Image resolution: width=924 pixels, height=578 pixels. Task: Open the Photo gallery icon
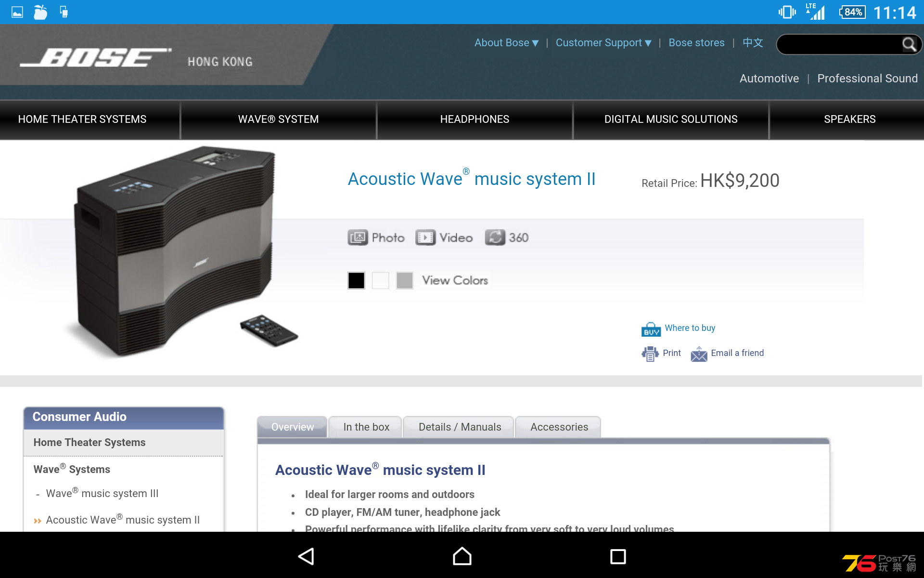358,237
